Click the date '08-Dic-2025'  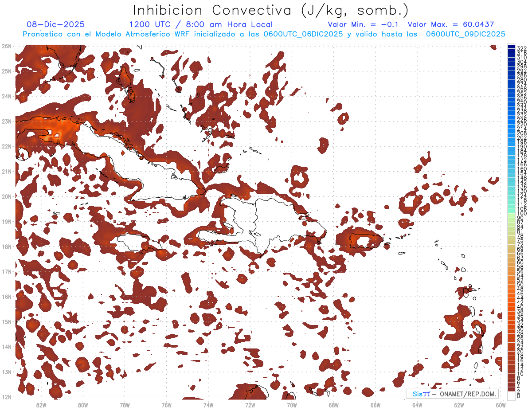[x=55, y=24]
